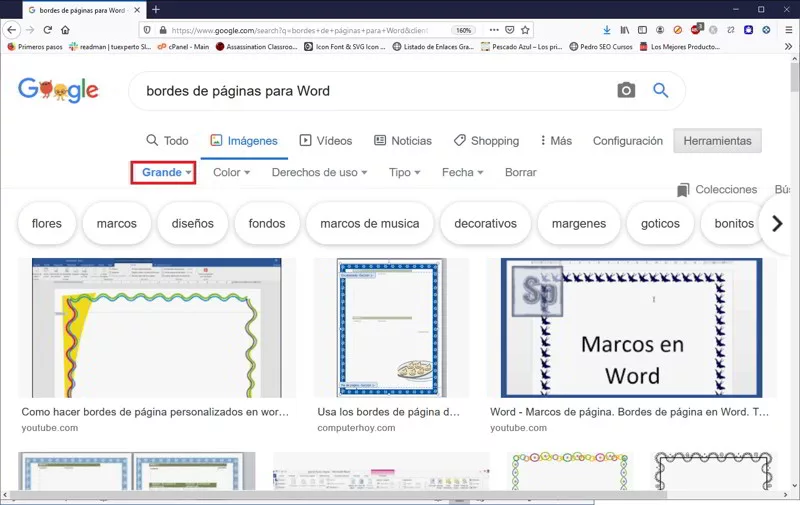800x505 pixels.
Task: Click the red extension icon with a badge
Action: tap(696, 29)
